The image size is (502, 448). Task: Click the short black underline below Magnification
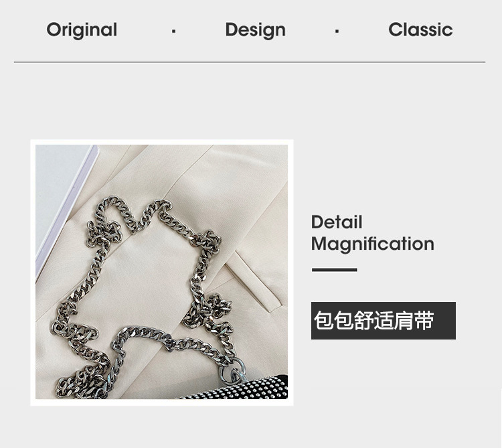334,270
